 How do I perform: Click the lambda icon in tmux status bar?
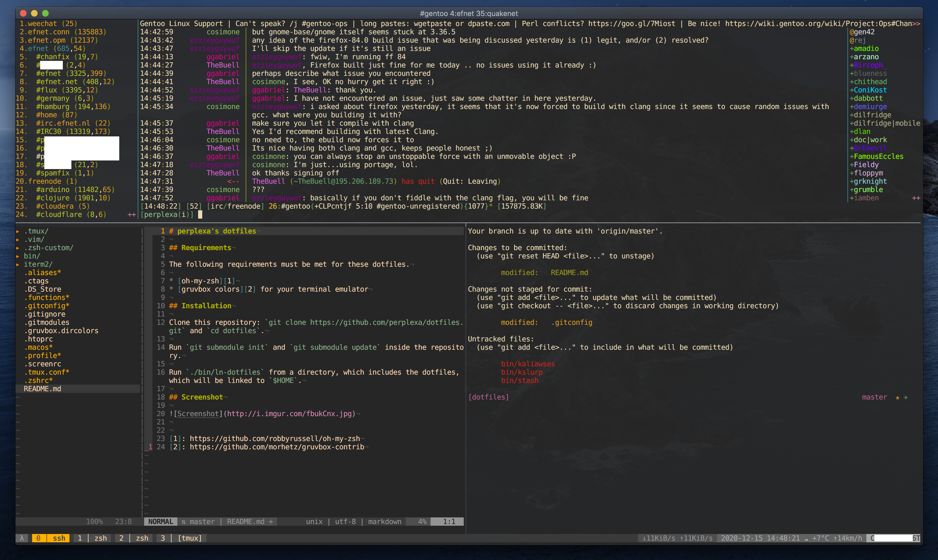pos(22,538)
